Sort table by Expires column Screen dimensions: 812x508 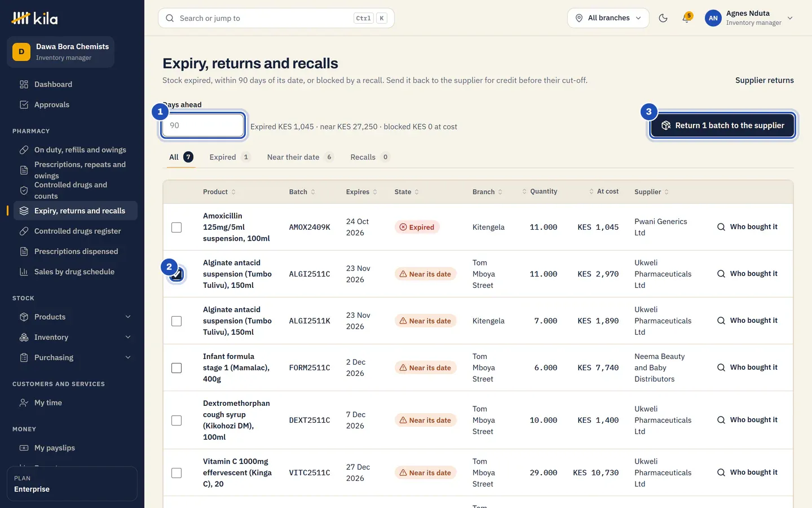click(361, 192)
